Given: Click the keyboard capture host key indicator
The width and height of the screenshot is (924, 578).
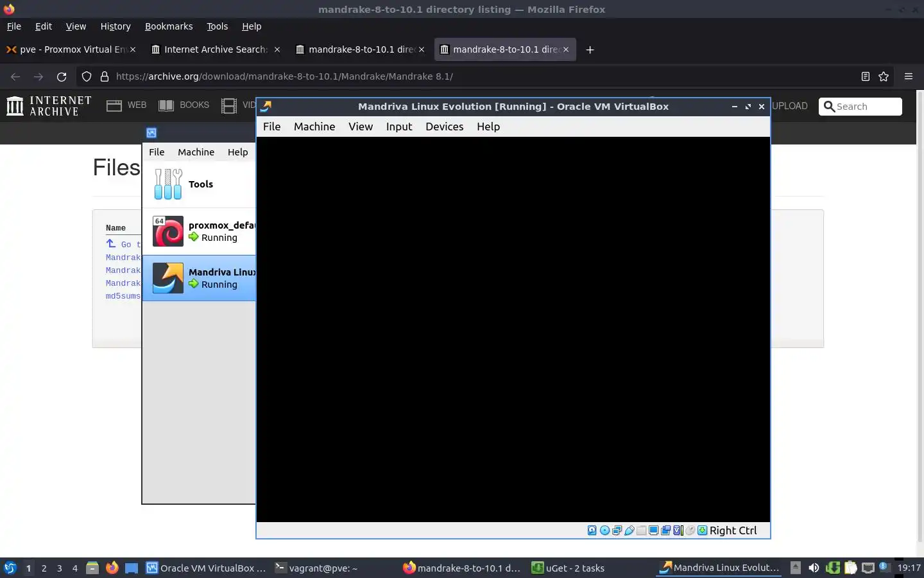Looking at the screenshot, I should point(703,530).
